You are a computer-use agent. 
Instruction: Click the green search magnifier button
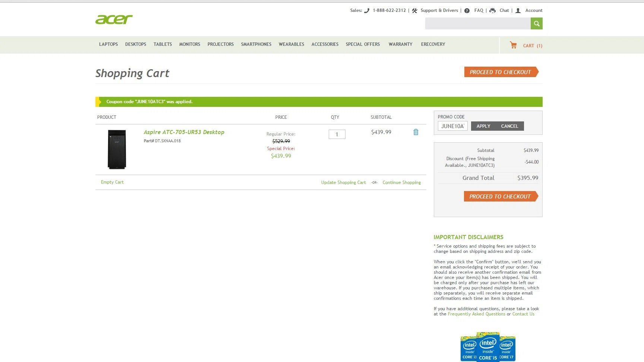tap(536, 23)
